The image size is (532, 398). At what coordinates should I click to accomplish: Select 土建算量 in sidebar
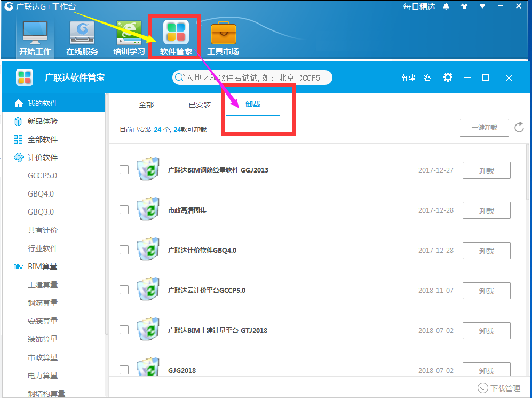click(42, 285)
